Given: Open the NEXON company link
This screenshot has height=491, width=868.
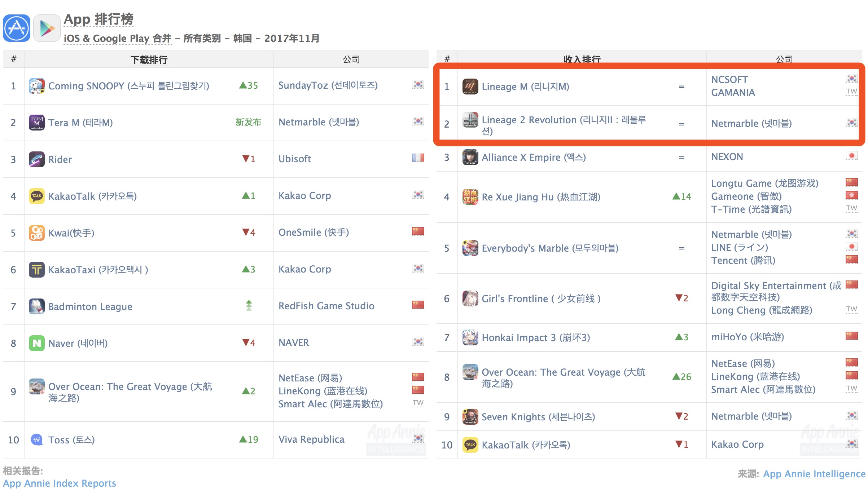Looking at the screenshot, I should tap(727, 156).
